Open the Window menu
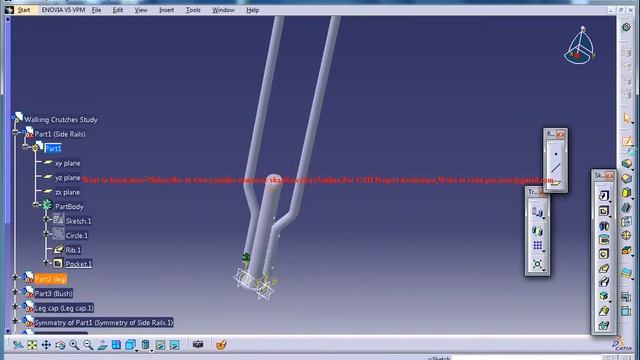 pos(223,10)
